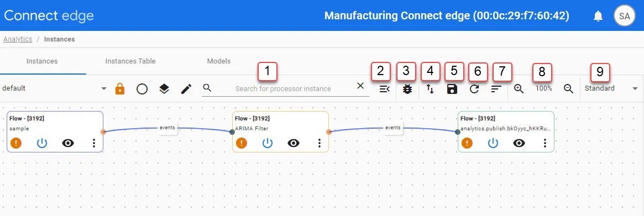Click the output port of ARIMA Filter node
Image resolution: width=644 pixels, height=216 pixels.
tap(328, 132)
